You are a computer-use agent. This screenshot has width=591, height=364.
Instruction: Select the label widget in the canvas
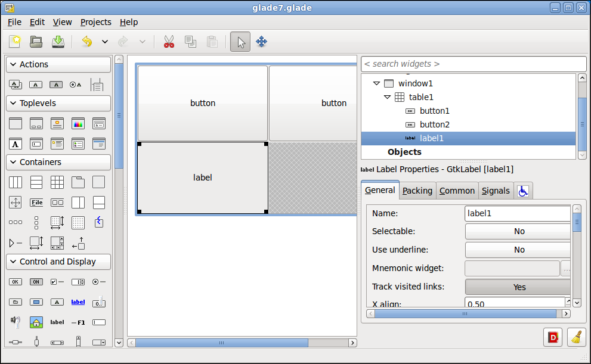pos(203,178)
